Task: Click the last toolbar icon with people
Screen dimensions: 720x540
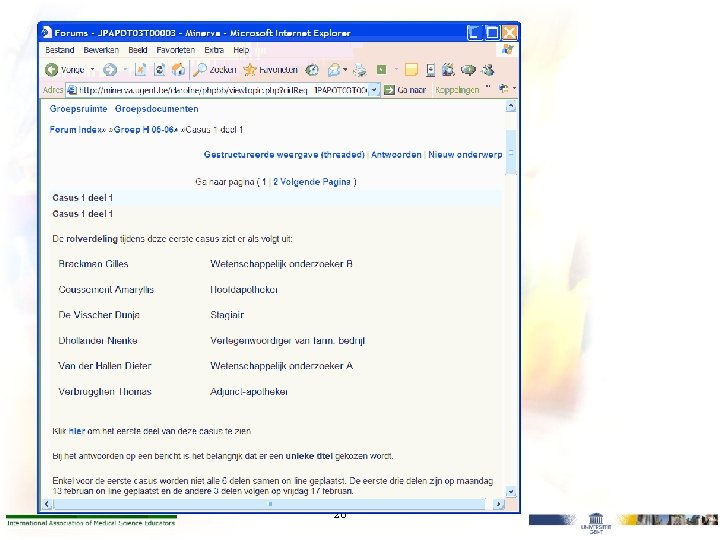Action: pyautogui.click(x=488, y=70)
